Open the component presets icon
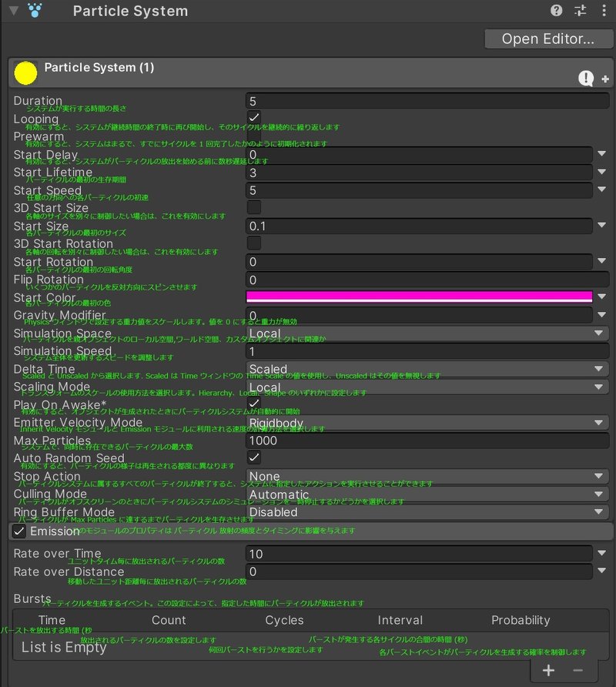The width and height of the screenshot is (616, 687). click(x=581, y=11)
